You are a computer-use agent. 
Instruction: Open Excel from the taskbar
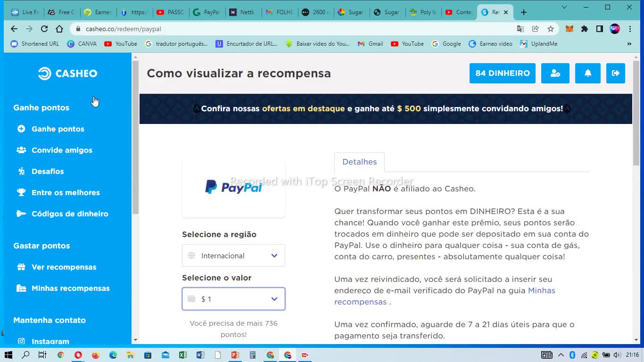(183, 355)
